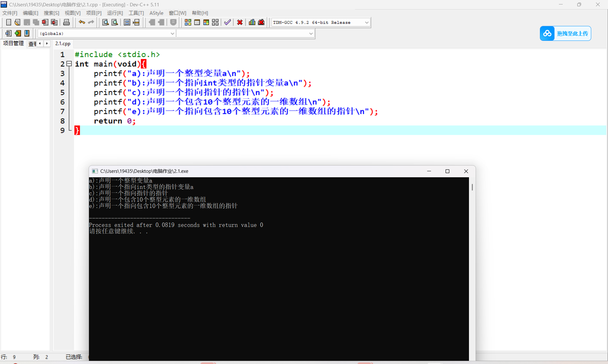Click the Compile and Run icon

pyautogui.click(x=206, y=22)
